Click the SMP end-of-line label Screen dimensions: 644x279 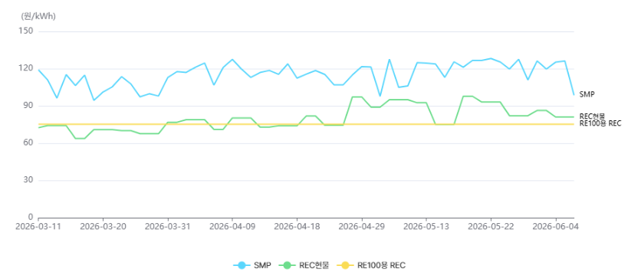coord(586,94)
